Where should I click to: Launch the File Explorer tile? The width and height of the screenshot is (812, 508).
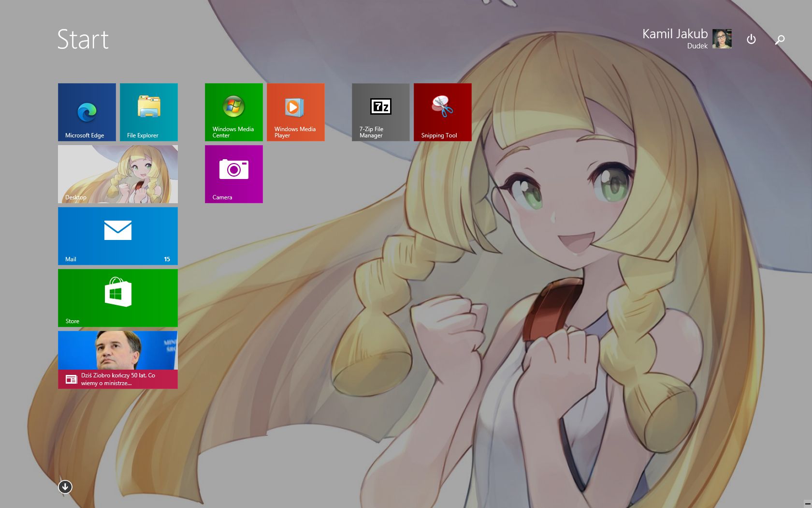tap(149, 112)
